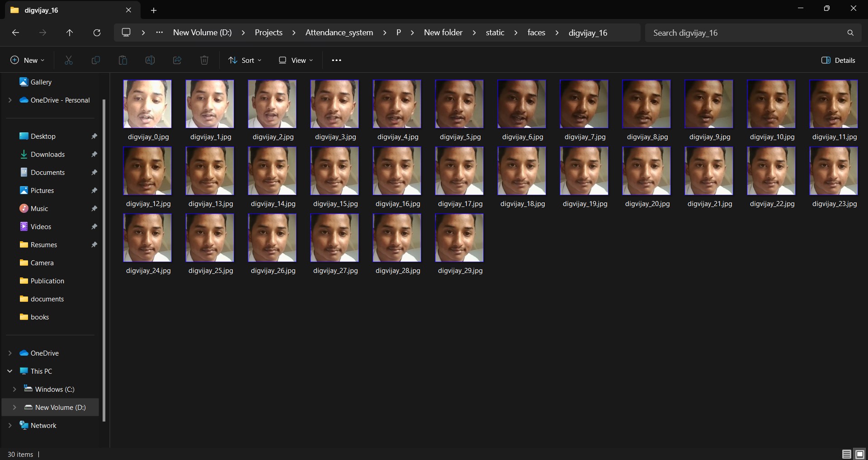Switch to details view using the status bar toggle
Image resolution: width=868 pixels, height=460 pixels.
pos(845,454)
